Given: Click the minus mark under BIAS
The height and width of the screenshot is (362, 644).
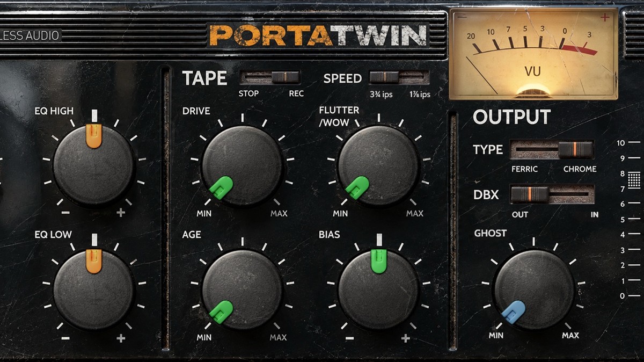Looking at the screenshot, I should tap(350, 338).
